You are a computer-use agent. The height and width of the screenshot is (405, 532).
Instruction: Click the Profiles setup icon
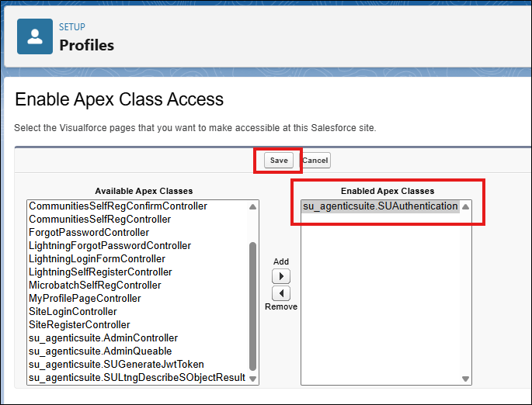coord(36,36)
